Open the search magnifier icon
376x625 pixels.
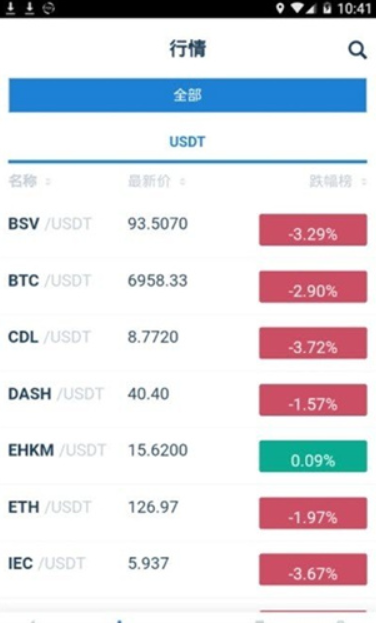[357, 50]
